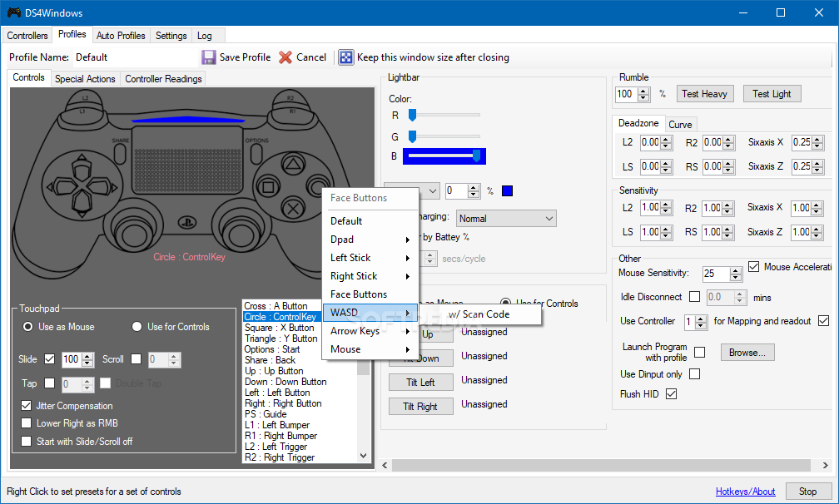
Task: Click the Mouse Sensitivity stepper
Action: tap(736, 274)
